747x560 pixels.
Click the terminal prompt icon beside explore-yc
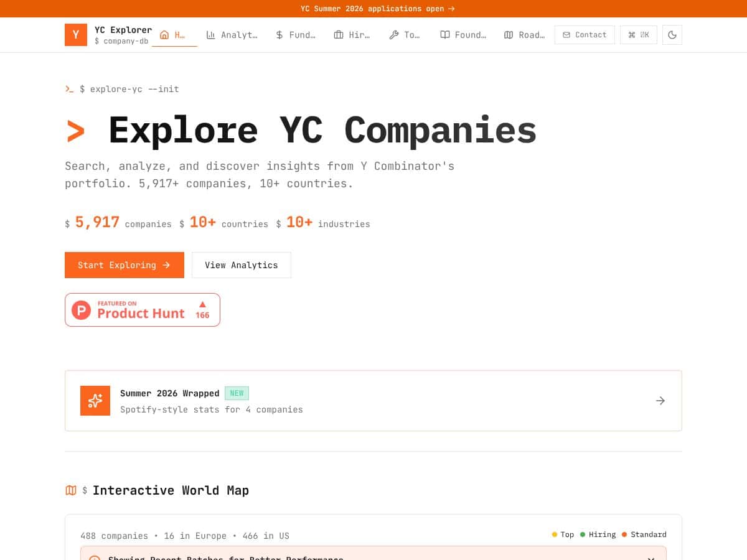coord(70,89)
